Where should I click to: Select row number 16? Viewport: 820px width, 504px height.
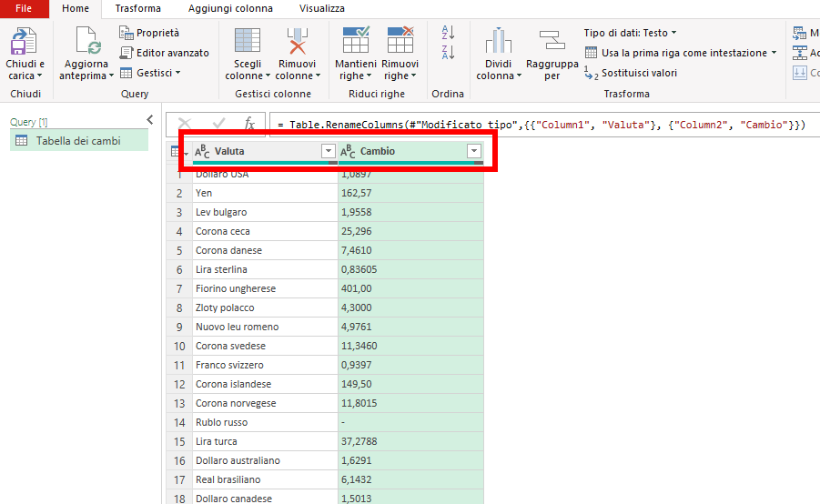pos(179,460)
